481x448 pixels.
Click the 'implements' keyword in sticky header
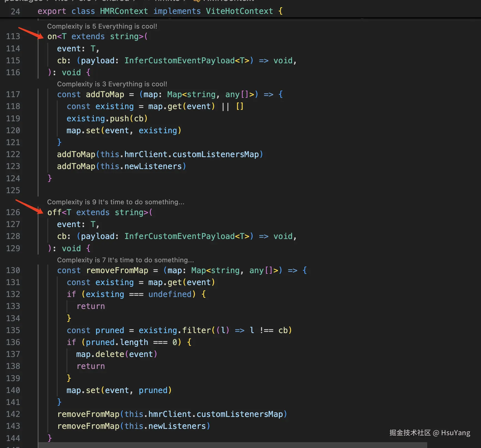(177, 11)
